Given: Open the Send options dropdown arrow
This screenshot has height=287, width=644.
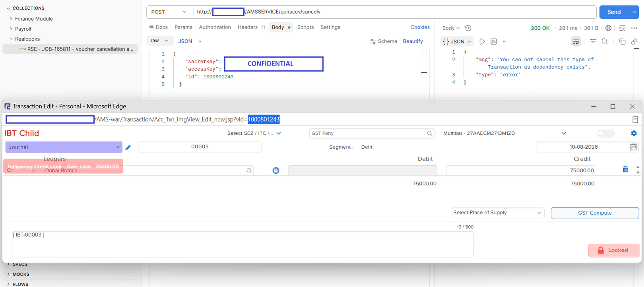Looking at the screenshot, I should tap(634, 12).
